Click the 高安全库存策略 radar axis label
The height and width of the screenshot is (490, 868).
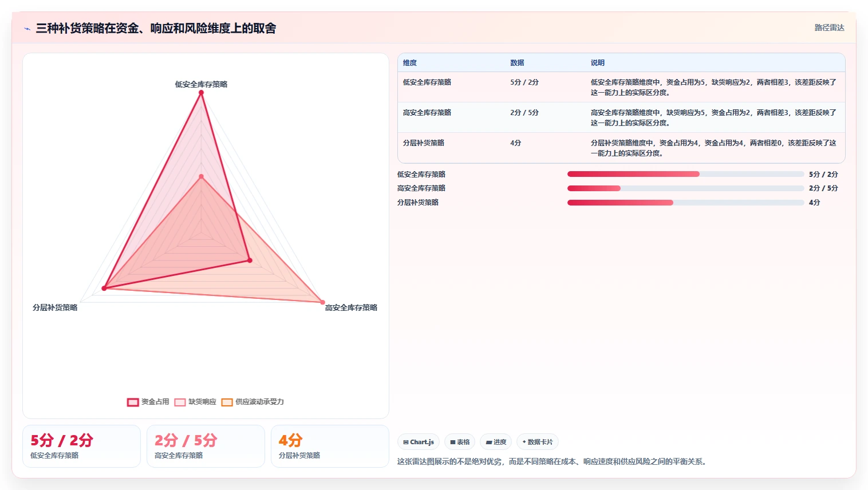(351, 308)
